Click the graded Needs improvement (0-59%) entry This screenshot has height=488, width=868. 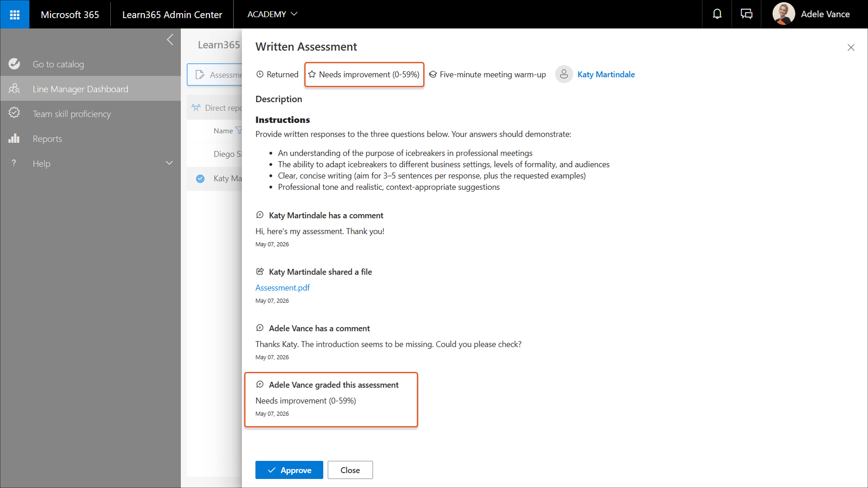point(306,401)
